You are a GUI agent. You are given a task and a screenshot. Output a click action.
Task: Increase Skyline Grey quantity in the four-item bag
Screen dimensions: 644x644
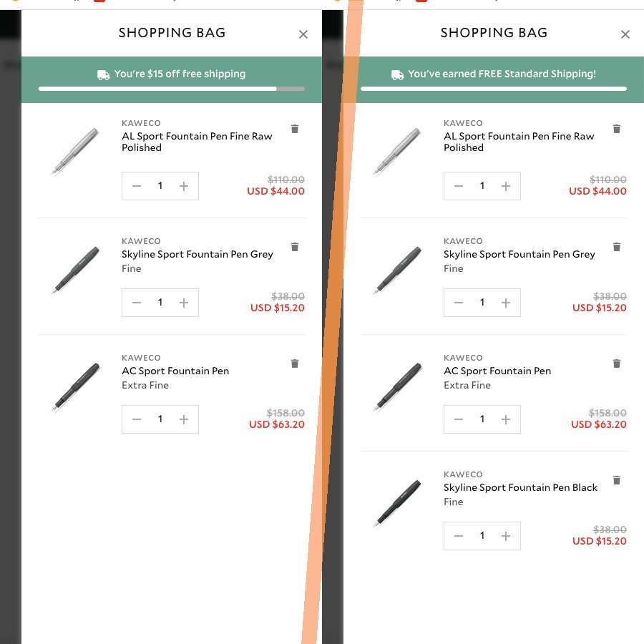pyautogui.click(x=506, y=303)
